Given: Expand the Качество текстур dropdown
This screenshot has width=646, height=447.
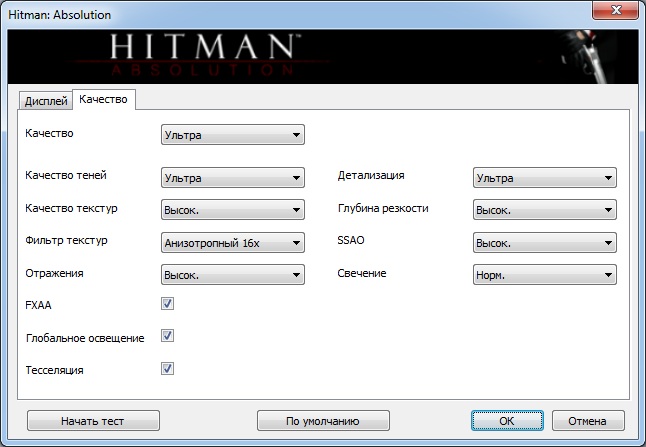Looking at the screenshot, I should (233, 210).
